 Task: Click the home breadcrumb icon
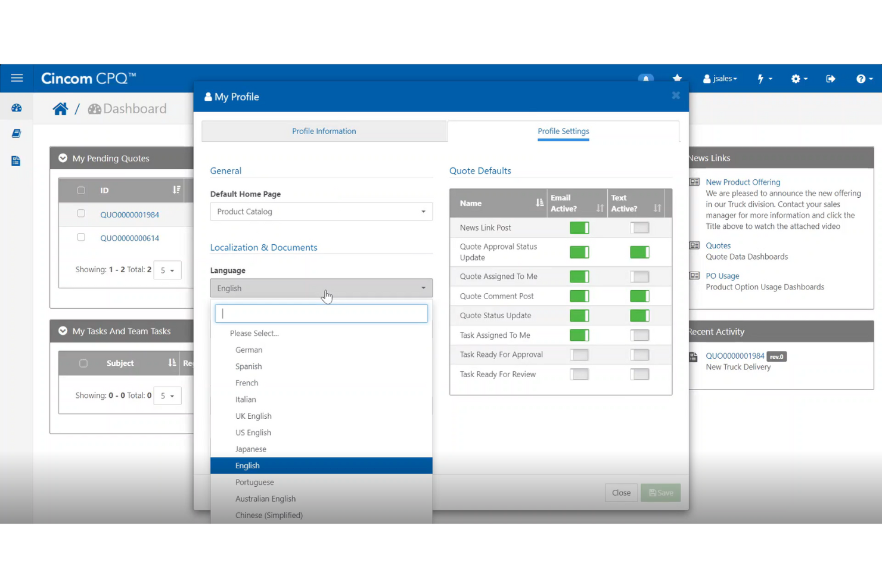(60, 108)
